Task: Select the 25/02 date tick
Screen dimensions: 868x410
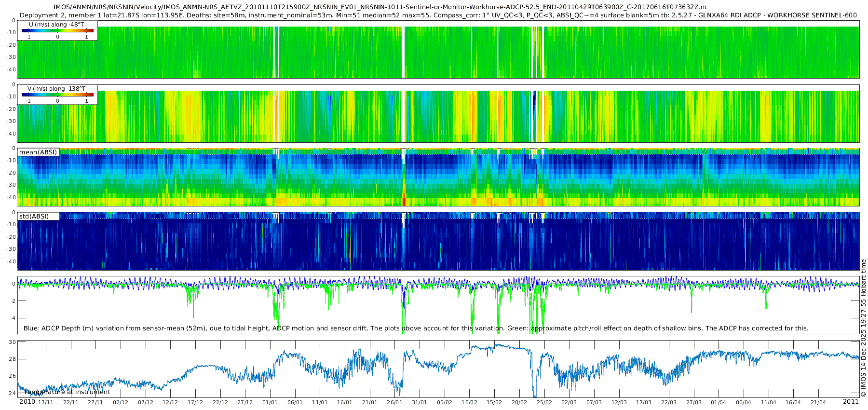Action: (x=544, y=402)
